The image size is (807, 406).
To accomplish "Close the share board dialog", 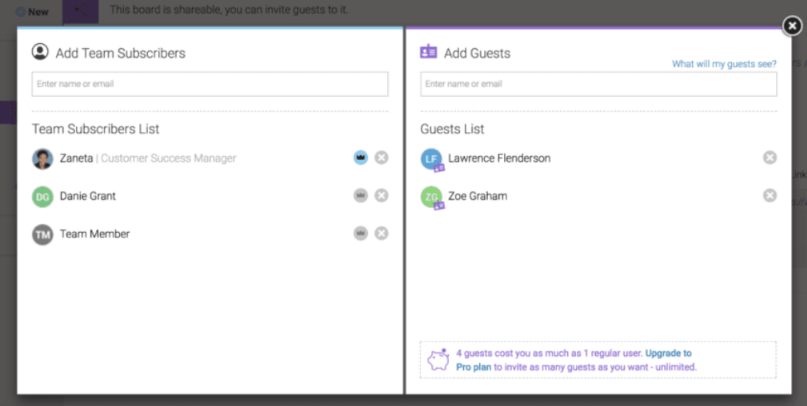I will (x=791, y=26).
